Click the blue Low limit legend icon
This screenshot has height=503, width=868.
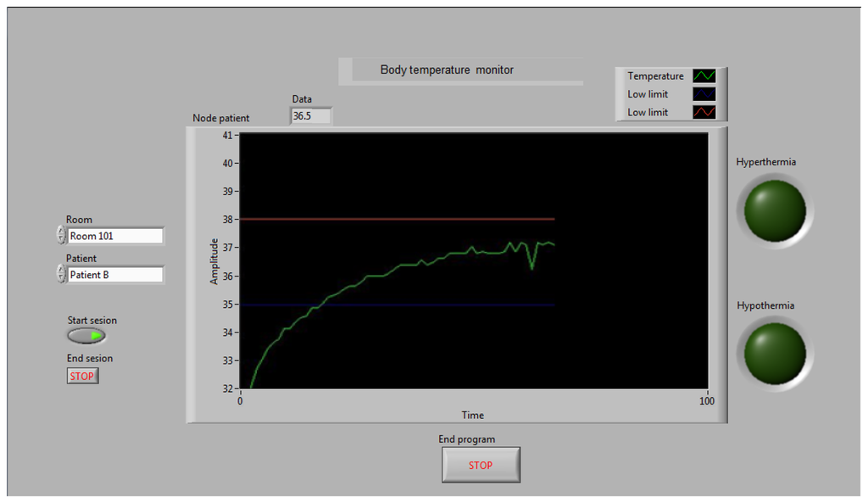pyautogui.click(x=704, y=94)
